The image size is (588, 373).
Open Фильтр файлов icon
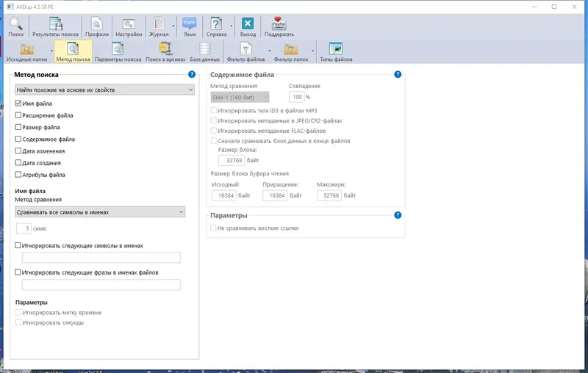[x=245, y=51]
